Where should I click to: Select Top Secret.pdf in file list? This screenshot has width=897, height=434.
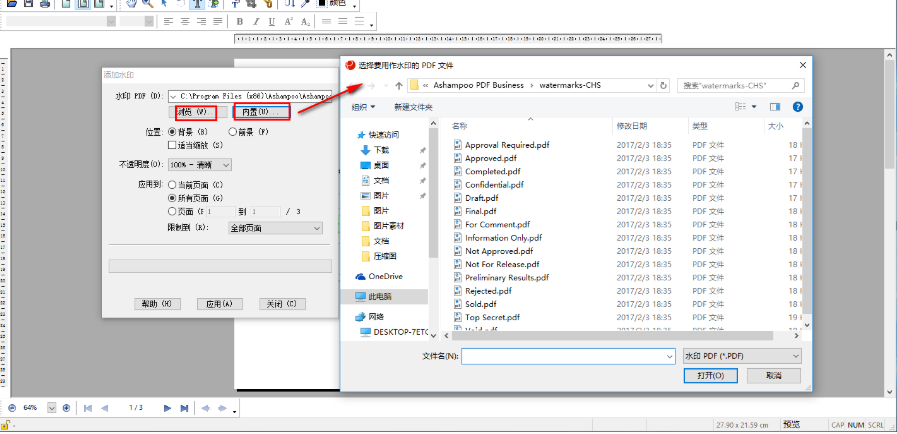[492, 317]
